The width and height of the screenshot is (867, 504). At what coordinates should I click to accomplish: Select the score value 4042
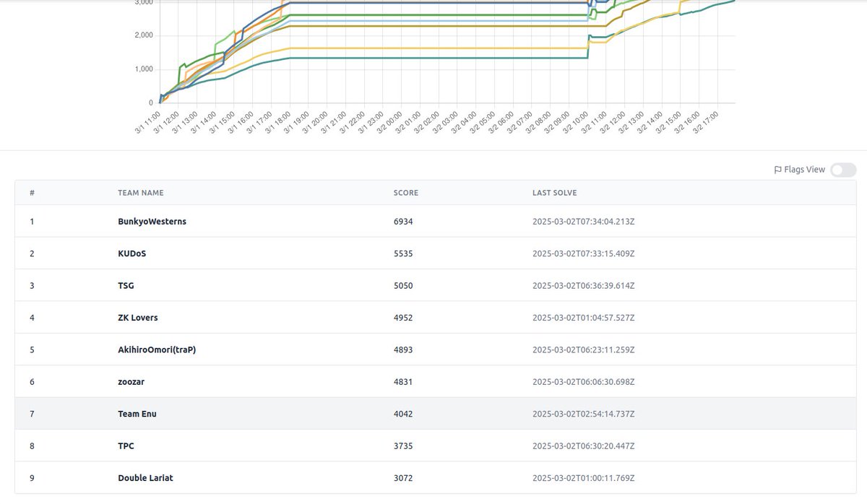[x=403, y=414]
